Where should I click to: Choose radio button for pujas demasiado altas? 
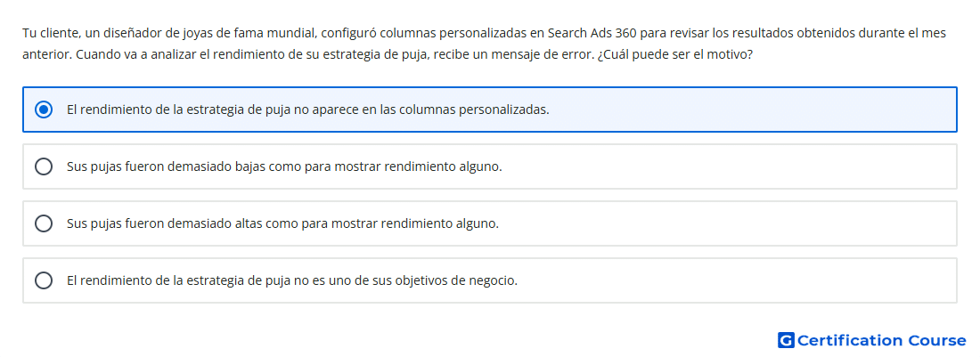(43, 223)
